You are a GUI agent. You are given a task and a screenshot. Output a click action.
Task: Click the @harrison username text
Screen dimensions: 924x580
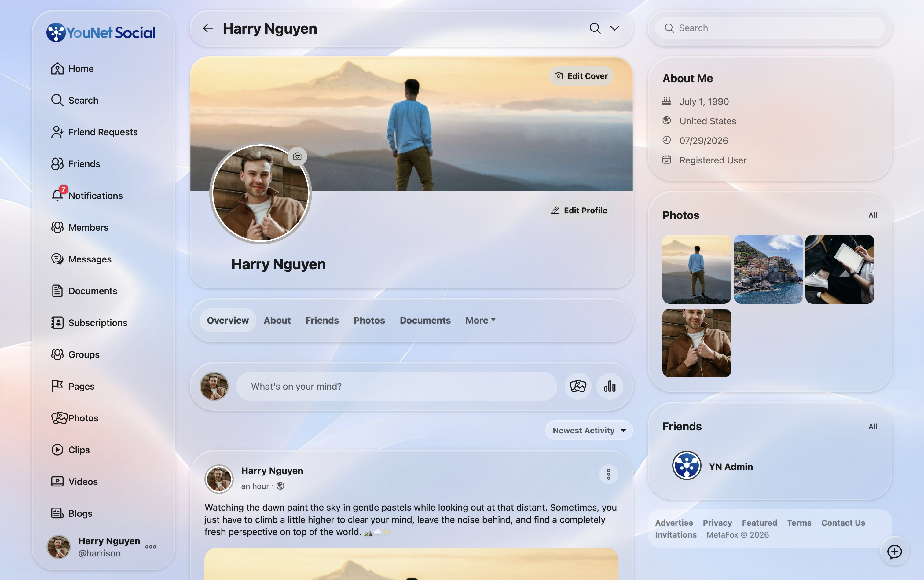point(99,553)
